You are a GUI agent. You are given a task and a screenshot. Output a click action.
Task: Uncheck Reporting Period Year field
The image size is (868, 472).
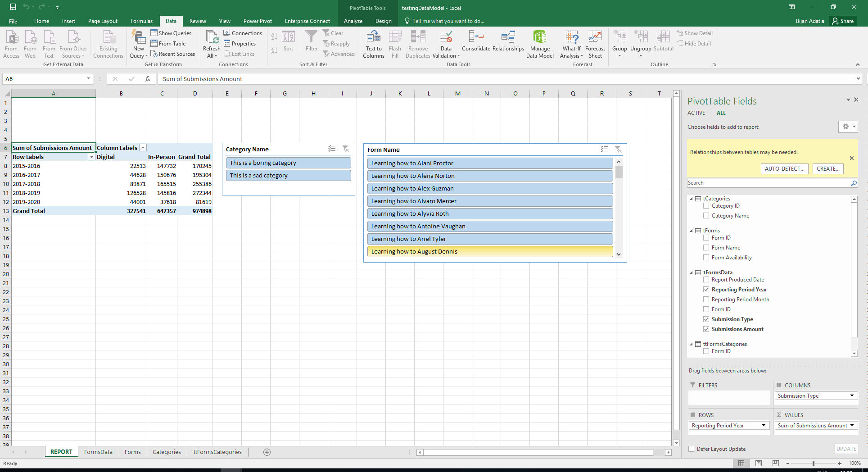click(x=706, y=290)
